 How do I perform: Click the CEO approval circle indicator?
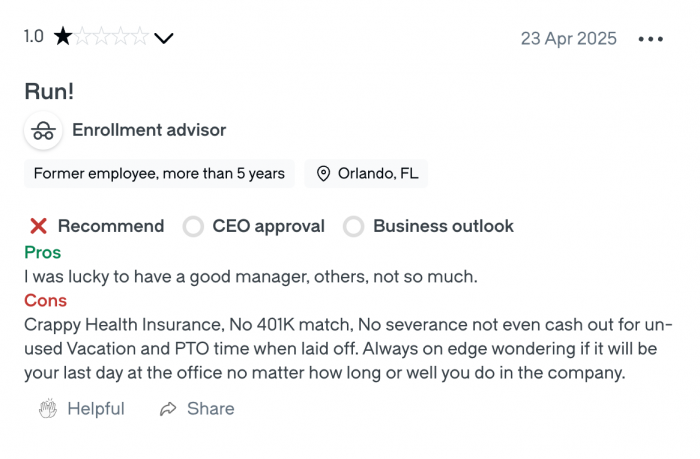coord(193,226)
